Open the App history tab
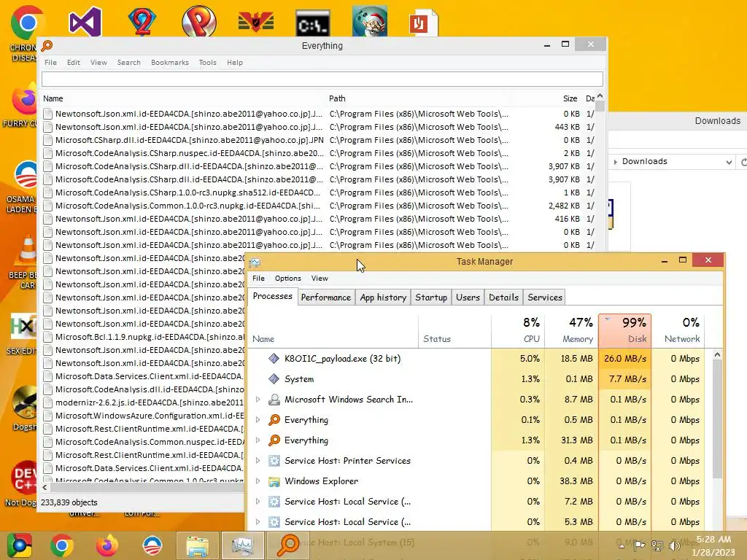This screenshot has width=747, height=560. (x=383, y=297)
